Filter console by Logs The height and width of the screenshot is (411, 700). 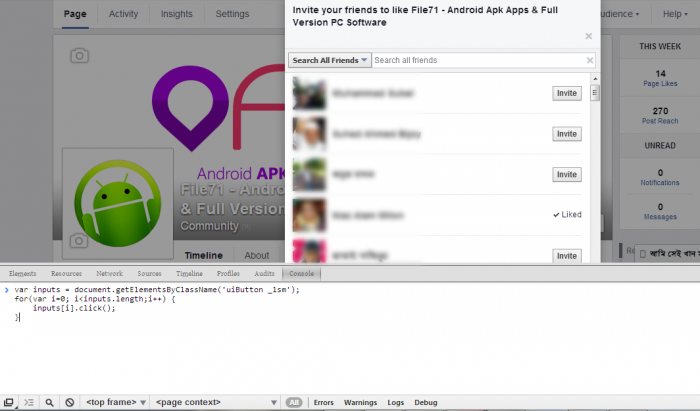pyautogui.click(x=396, y=403)
